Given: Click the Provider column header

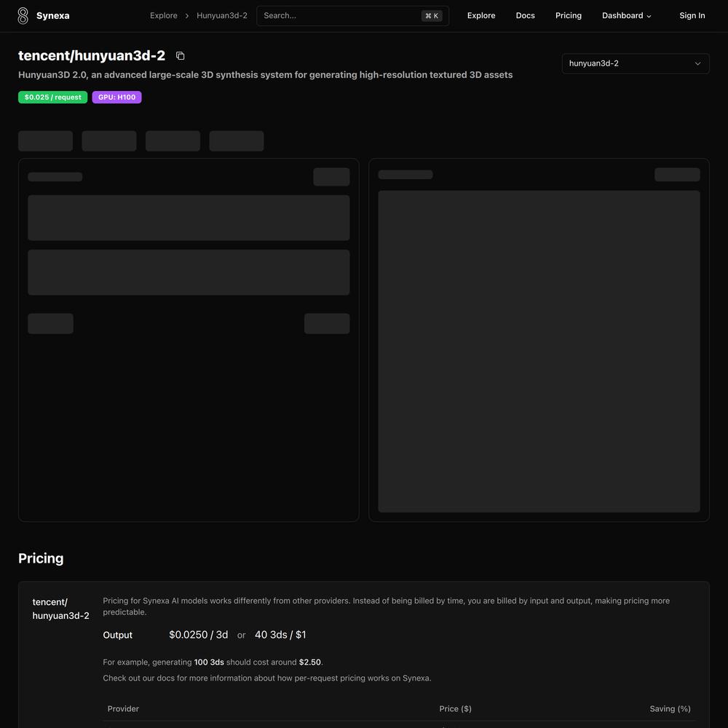Looking at the screenshot, I should click(x=123, y=708).
